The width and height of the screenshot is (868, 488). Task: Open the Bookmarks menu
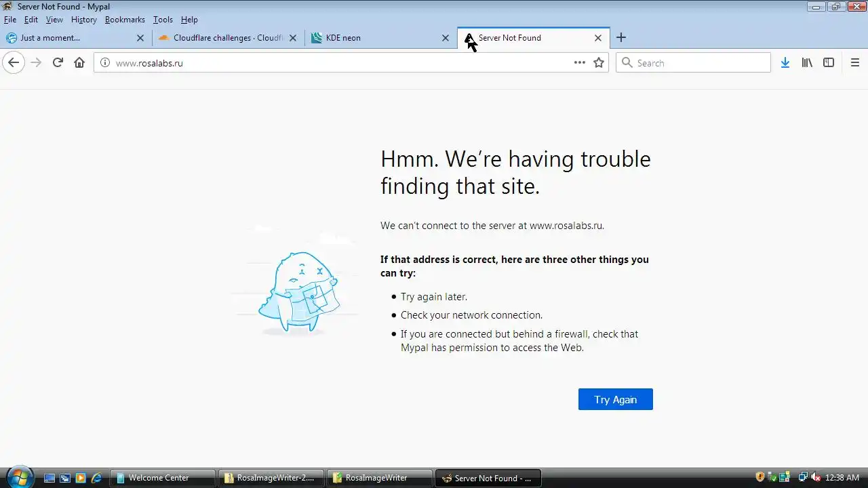click(125, 20)
